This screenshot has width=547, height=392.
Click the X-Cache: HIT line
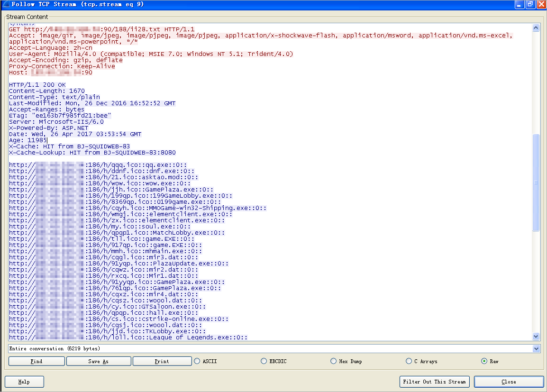tap(69, 146)
